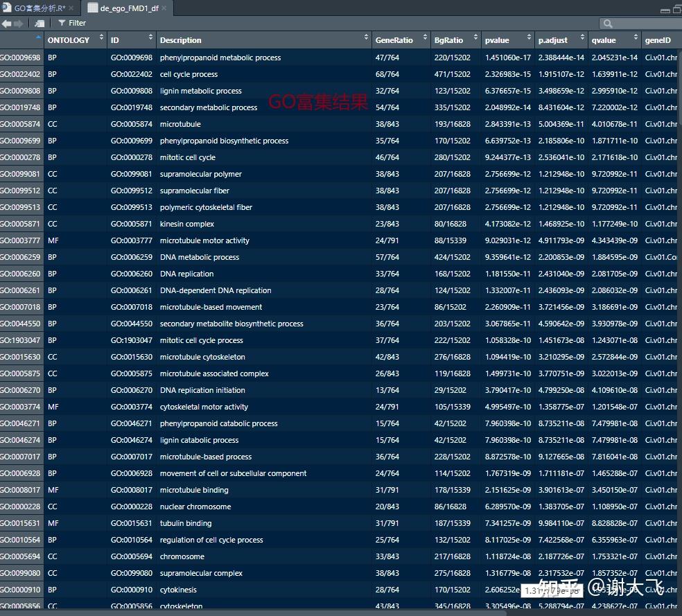Sort by the Description column arrows
Screen dimensions: 682x616
(366, 37)
